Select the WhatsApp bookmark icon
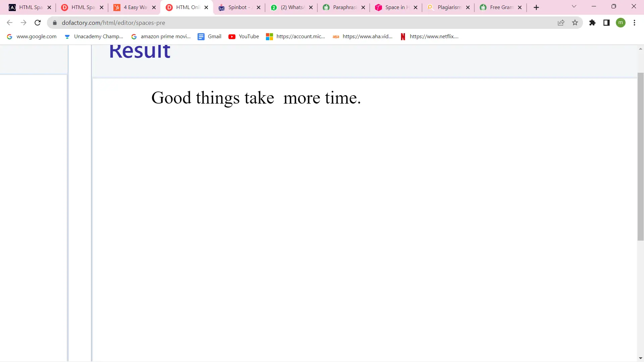 274,7
